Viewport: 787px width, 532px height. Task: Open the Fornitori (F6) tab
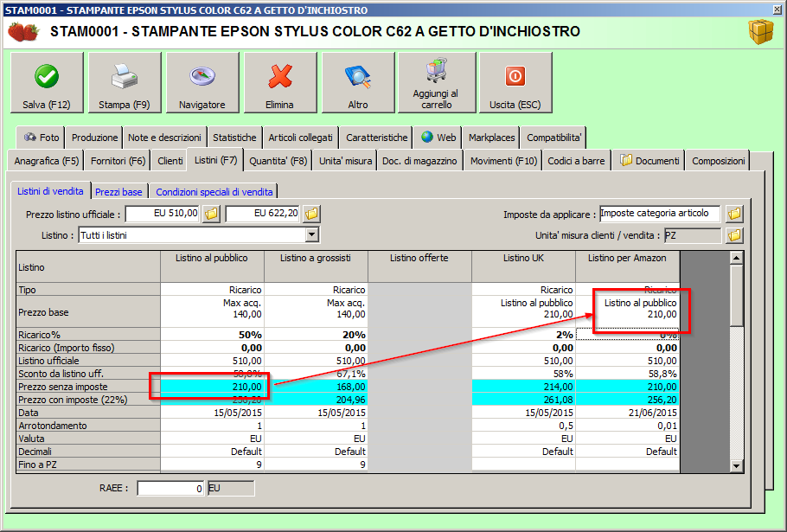pyautogui.click(x=118, y=161)
